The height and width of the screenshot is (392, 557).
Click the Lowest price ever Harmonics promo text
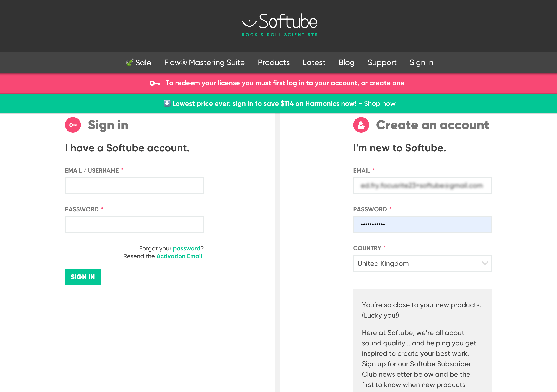coord(264,103)
